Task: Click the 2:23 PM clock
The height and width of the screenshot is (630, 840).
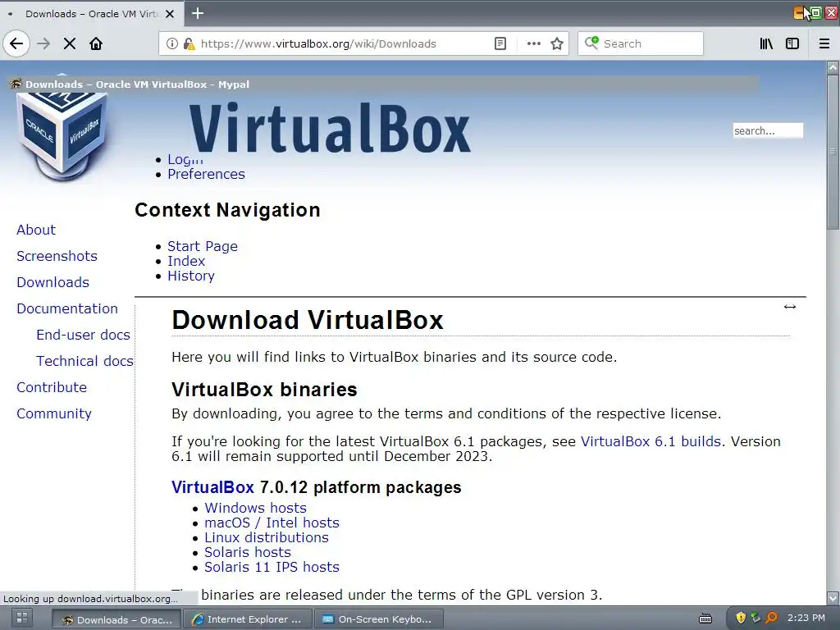Action: pyautogui.click(x=806, y=618)
